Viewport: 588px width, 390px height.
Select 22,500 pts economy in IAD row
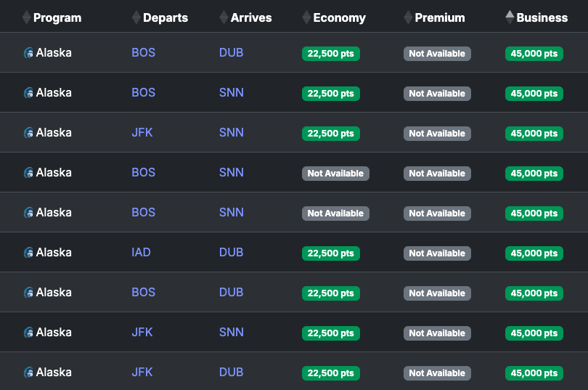point(331,253)
